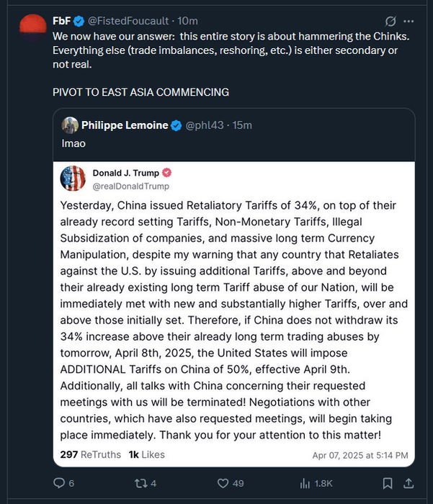Click the 'lmao' text of quoted tweet
The image size is (433, 504).
(x=74, y=143)
